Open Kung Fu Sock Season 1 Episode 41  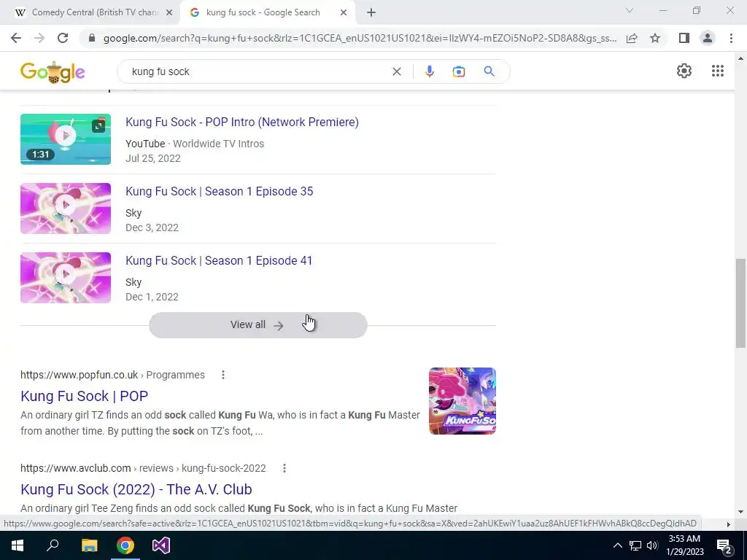tap(219, 260)
